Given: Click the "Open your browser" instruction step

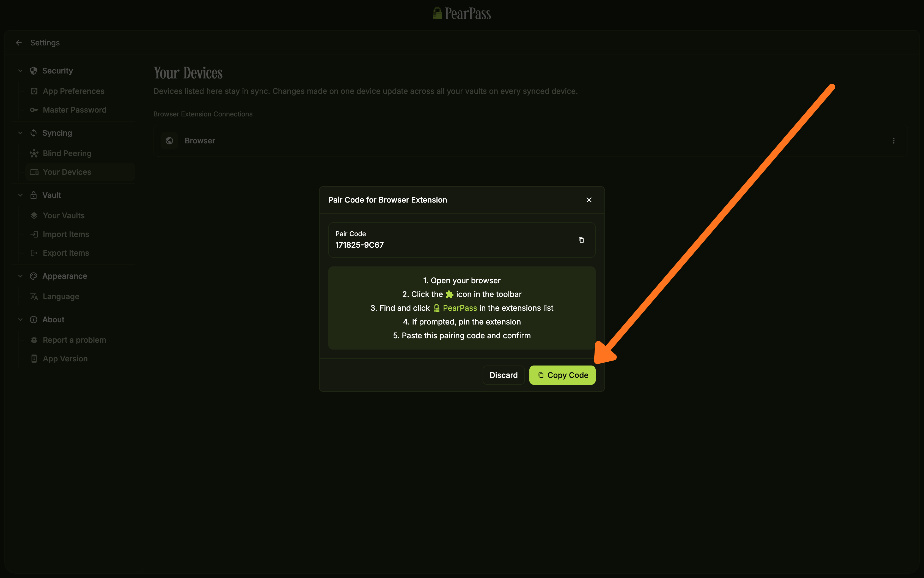Looking at the screenshot, I should (x=462, y=280).
